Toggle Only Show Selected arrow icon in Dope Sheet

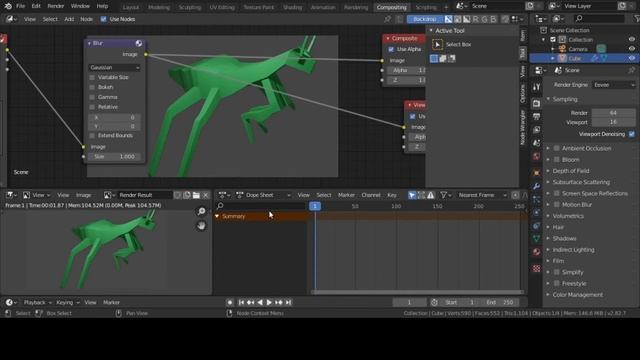412,195
